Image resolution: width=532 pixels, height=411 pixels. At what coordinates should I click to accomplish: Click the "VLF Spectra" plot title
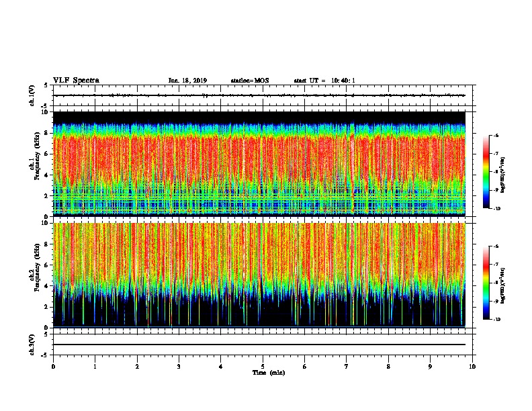tap(76, 81)
